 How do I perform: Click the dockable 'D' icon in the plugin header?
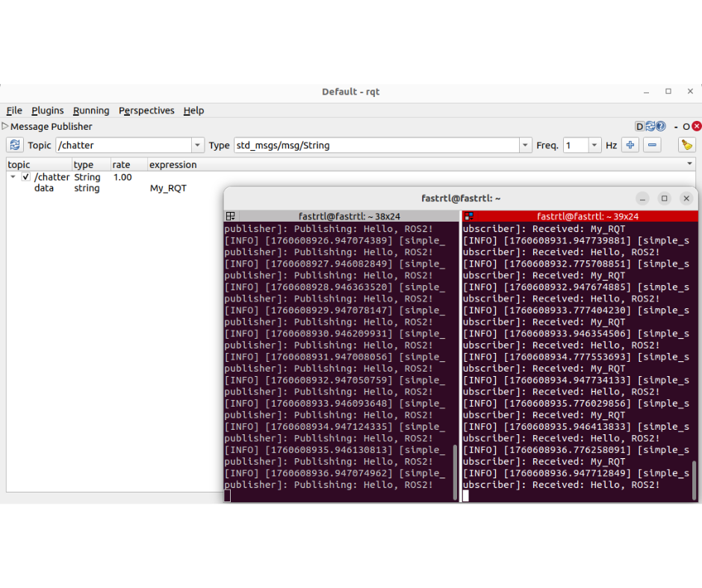(640, 127)
